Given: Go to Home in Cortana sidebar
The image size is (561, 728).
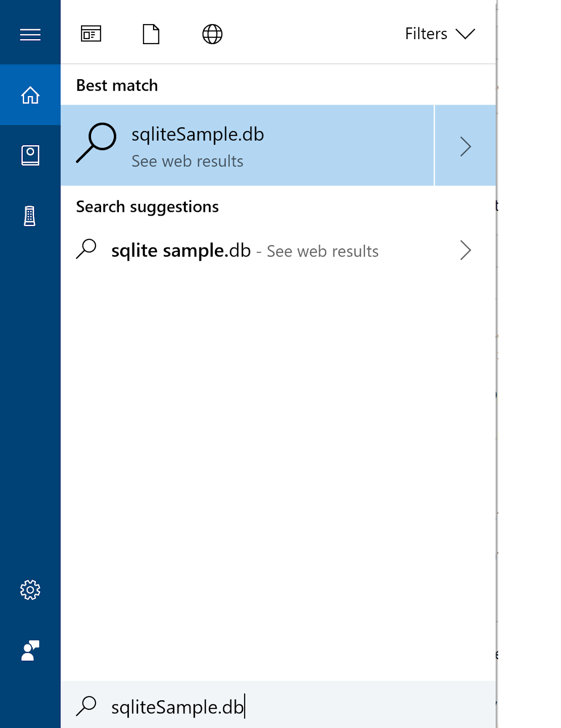Looking at the screenshot, I should tap(30, 95).
